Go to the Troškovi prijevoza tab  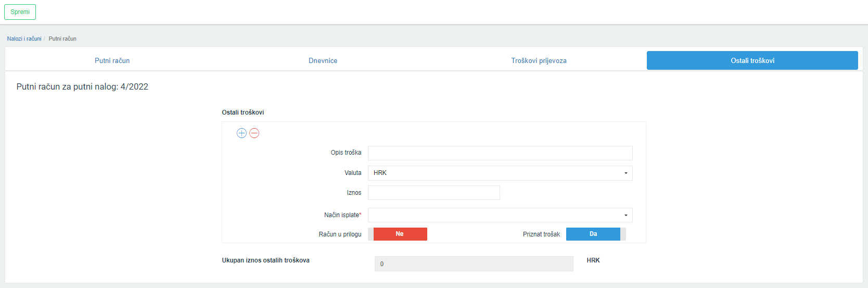tap(539, 60)
